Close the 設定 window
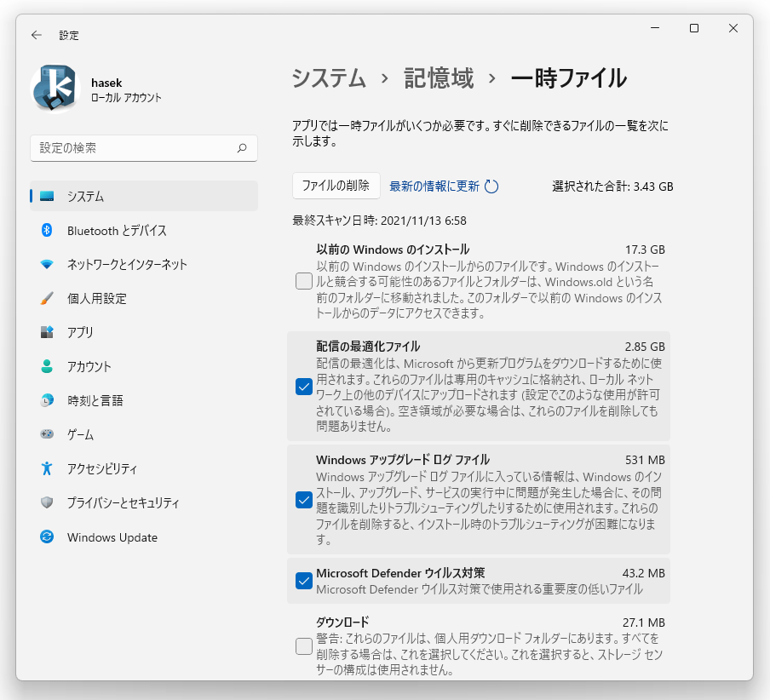 [733, 28]
